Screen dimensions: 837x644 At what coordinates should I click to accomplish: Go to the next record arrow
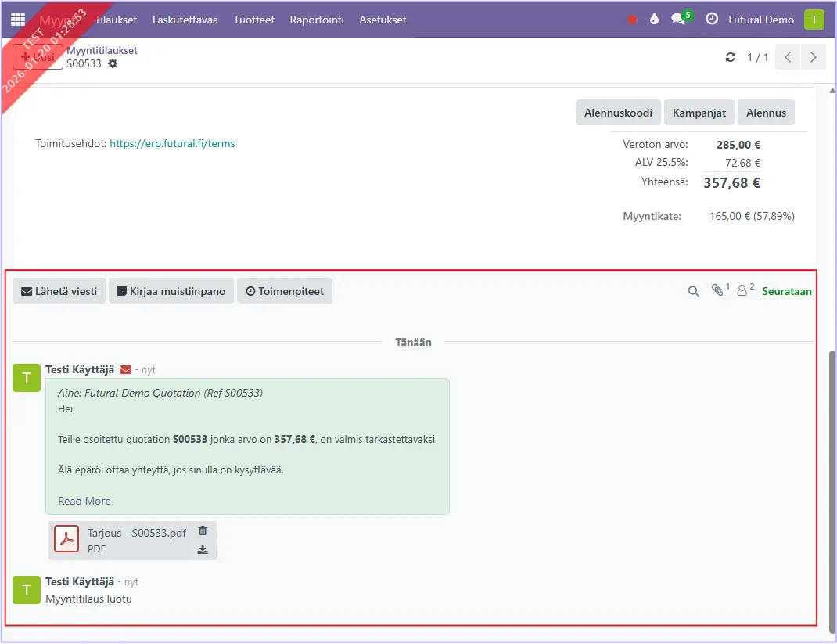[x=814, y=57]
